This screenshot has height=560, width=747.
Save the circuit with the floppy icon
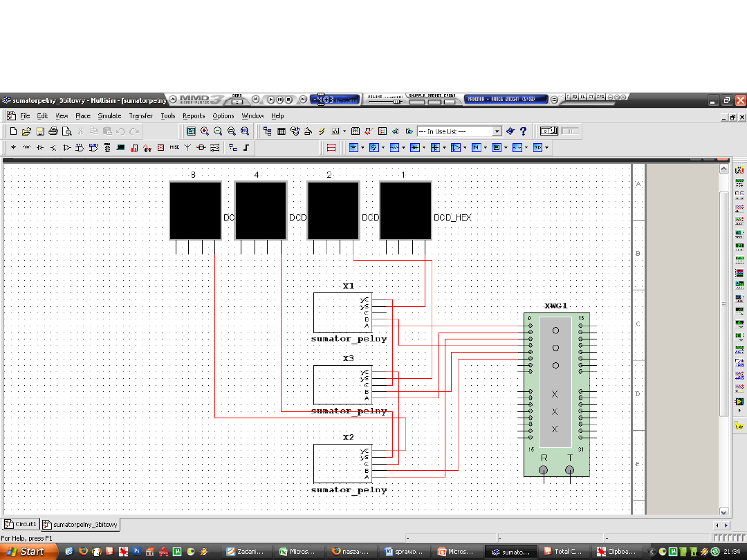pyautogui.click(x=40, y=131)
